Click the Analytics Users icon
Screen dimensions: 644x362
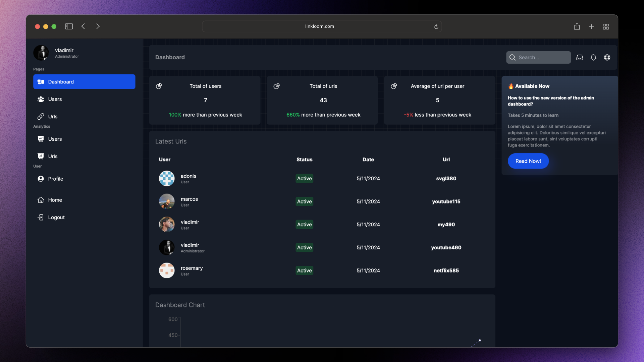click(41, 139)
